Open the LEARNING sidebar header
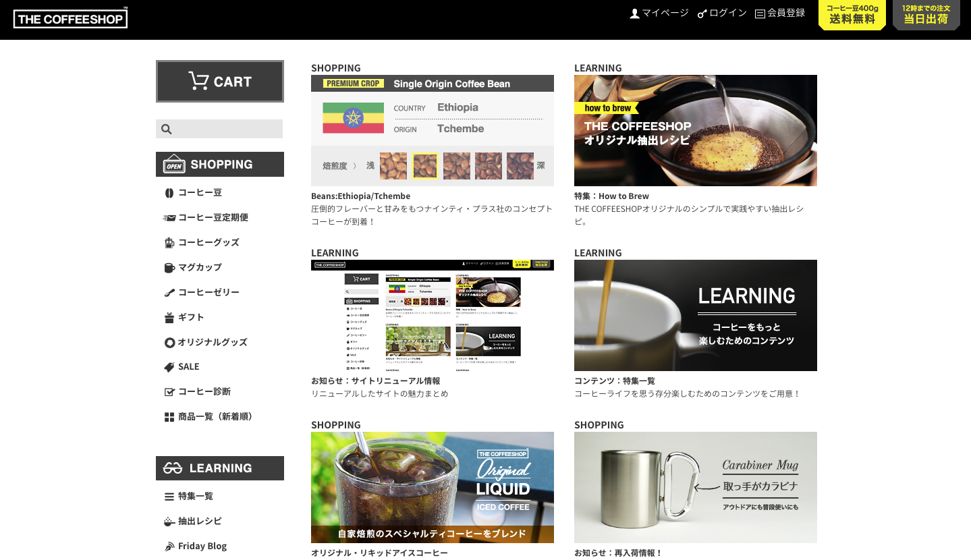The width and height of the screenshot is (971, 560). tap(220, 468)
